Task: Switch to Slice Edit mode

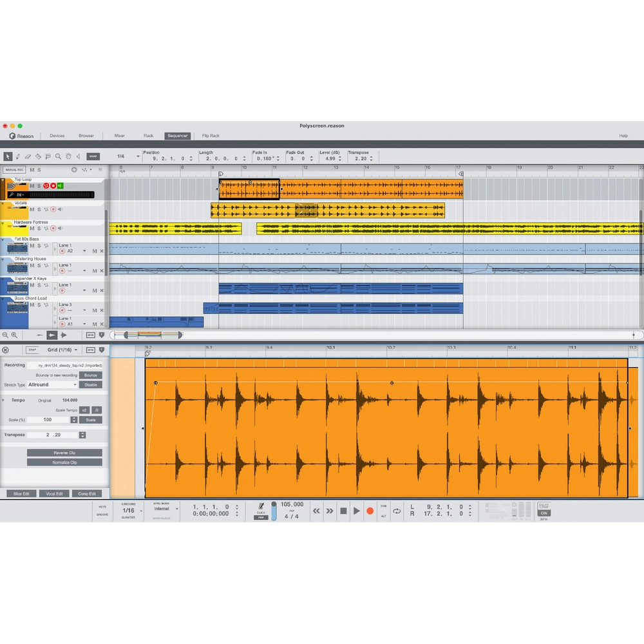Action: 21,494
